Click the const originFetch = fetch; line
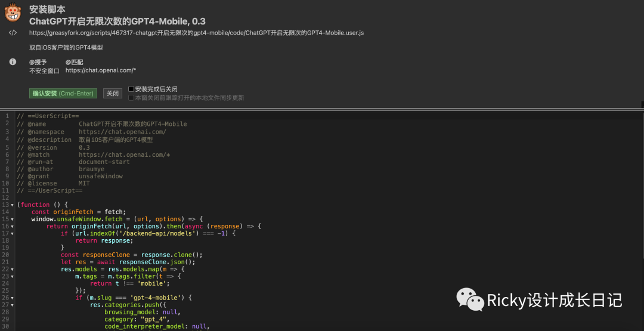The width and height of the screenshot is (644, 331). click(x=79, y=212)
